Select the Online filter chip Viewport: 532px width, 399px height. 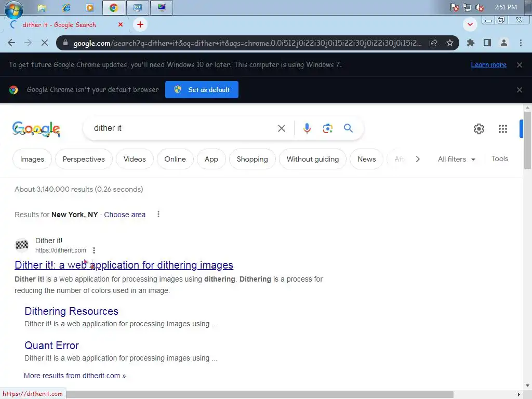(175, 159)
